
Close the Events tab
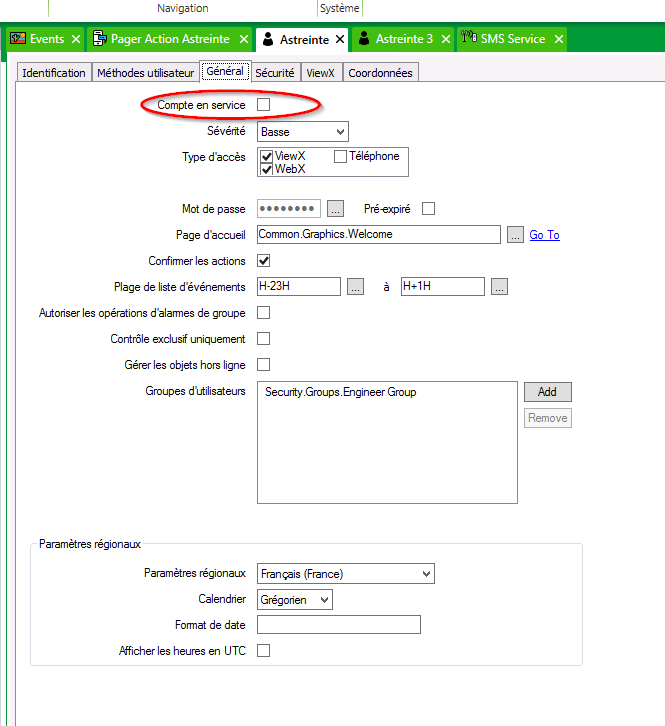76,40
